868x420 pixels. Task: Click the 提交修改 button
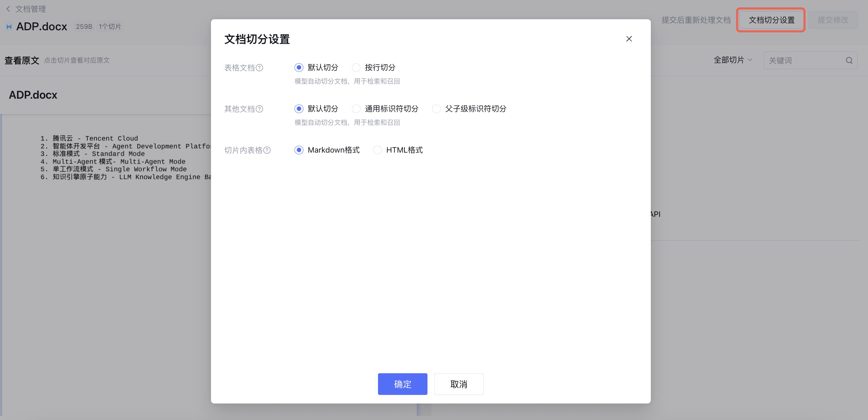[x=833, y=20]
